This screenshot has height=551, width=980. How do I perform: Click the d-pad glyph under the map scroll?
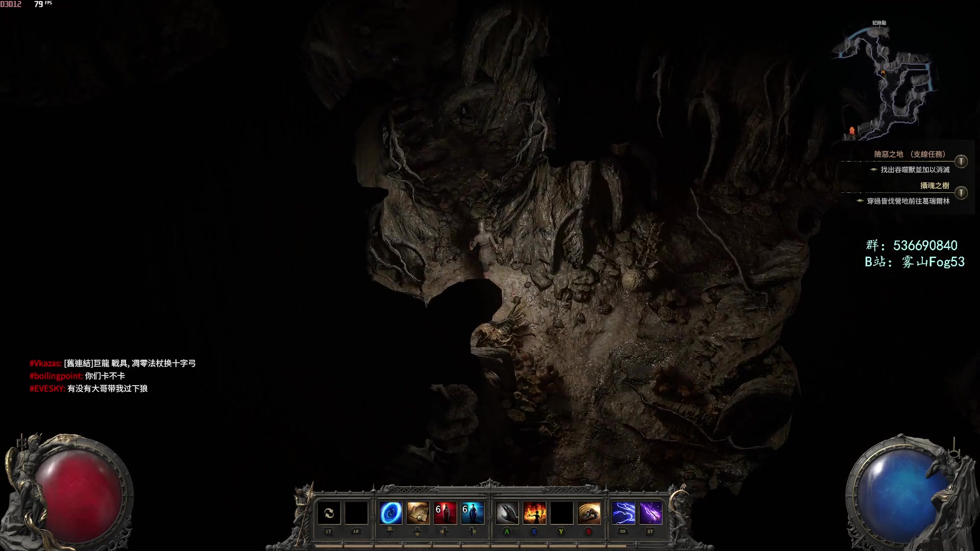[x=418, y=532]
